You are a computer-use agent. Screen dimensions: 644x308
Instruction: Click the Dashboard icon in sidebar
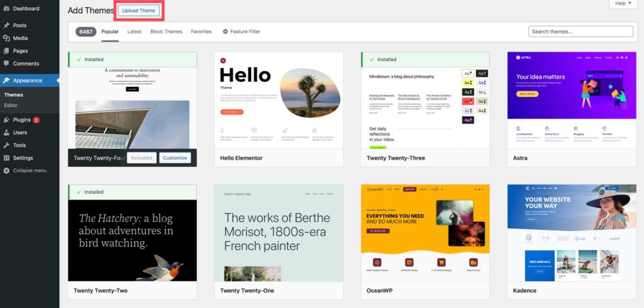point(6,9)
